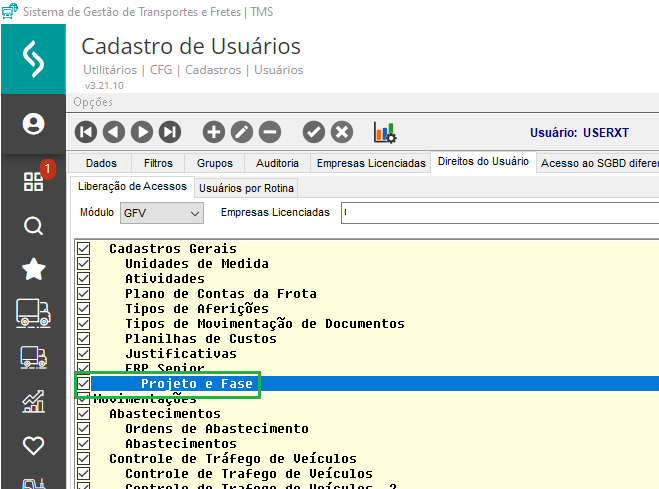Click the Usuários breadcrumb link
Screen dimensions: 659x489
point(278,70)
